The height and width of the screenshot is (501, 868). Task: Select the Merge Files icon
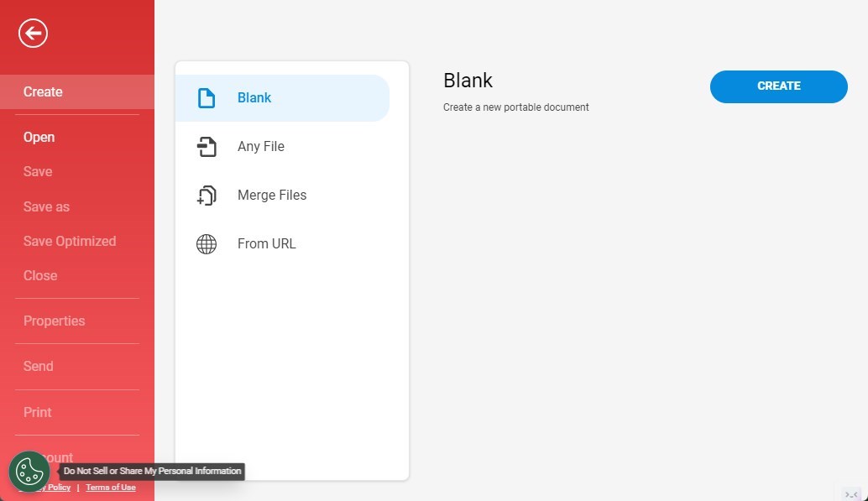pos(207,195)
